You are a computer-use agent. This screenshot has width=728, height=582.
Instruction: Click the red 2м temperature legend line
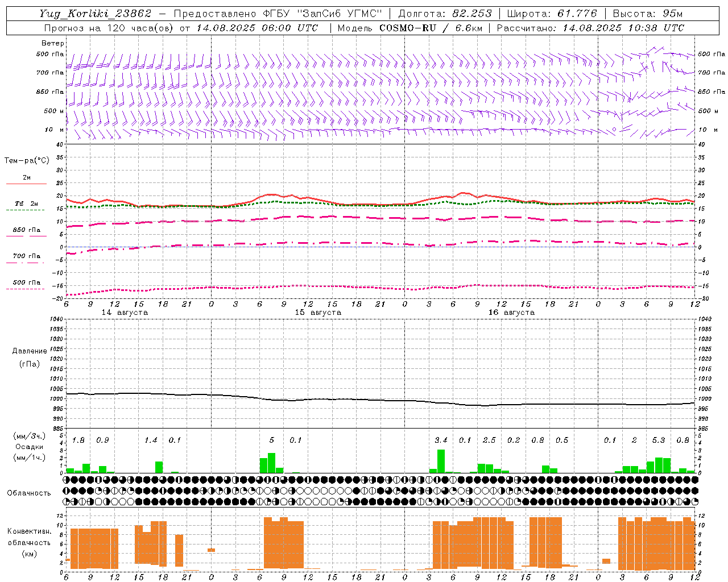(x=26, y=184)
